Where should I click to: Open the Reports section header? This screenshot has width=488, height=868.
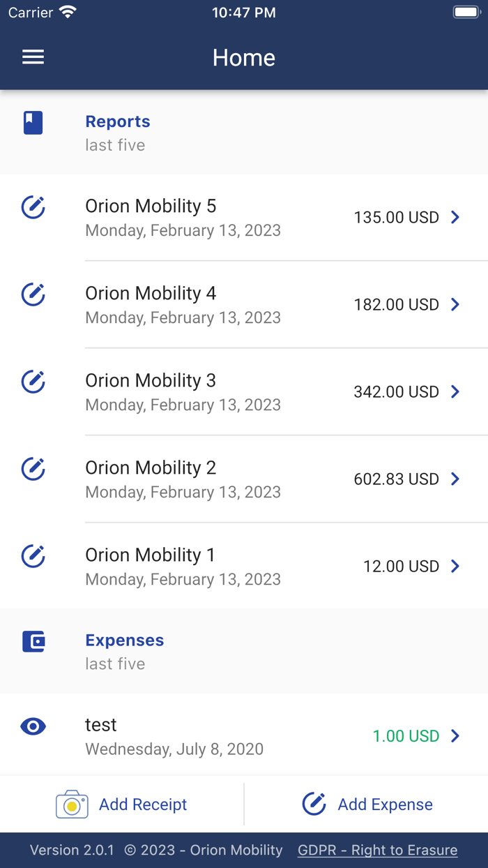[118, 121]
